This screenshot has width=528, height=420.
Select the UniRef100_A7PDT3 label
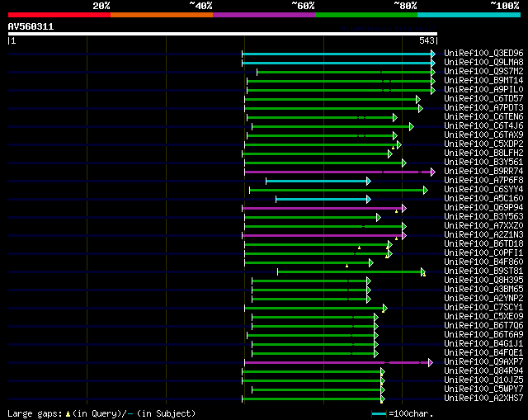[483, 108]
